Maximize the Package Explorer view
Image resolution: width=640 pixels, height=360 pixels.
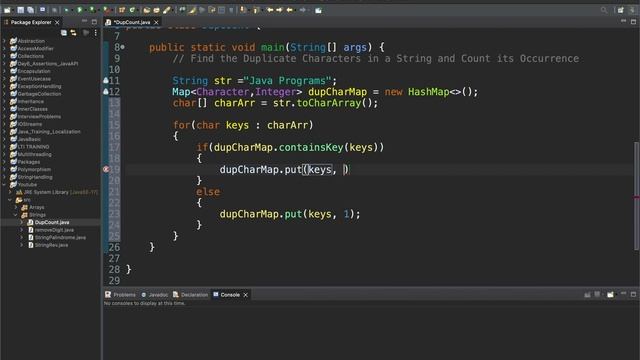click(x=94, y=22)
